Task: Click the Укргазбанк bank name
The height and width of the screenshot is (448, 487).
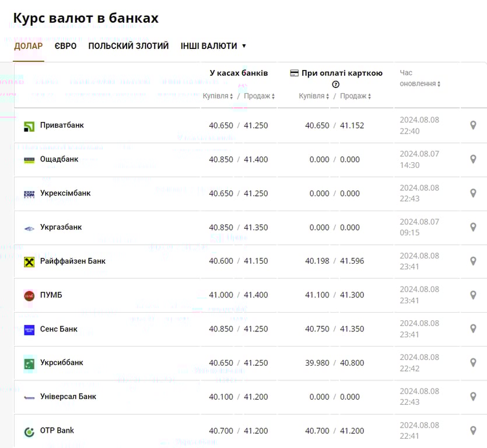Action: tap(61, 227)
